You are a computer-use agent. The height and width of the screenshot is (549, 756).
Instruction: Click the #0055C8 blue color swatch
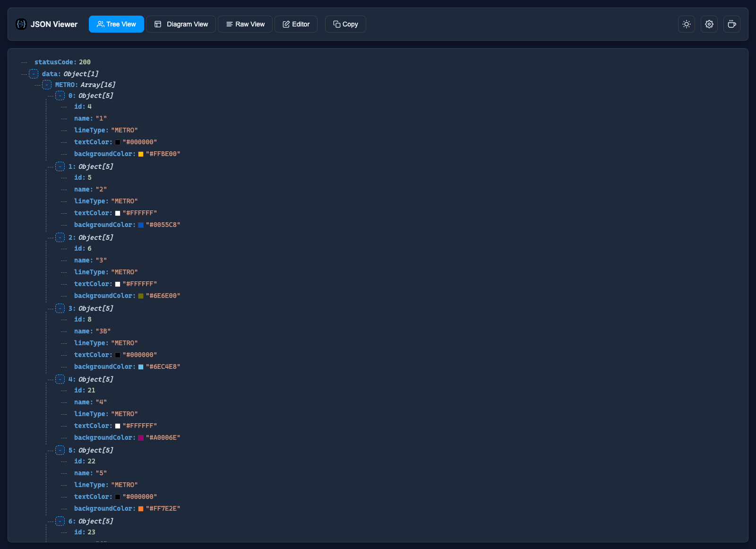click(141, 225)
